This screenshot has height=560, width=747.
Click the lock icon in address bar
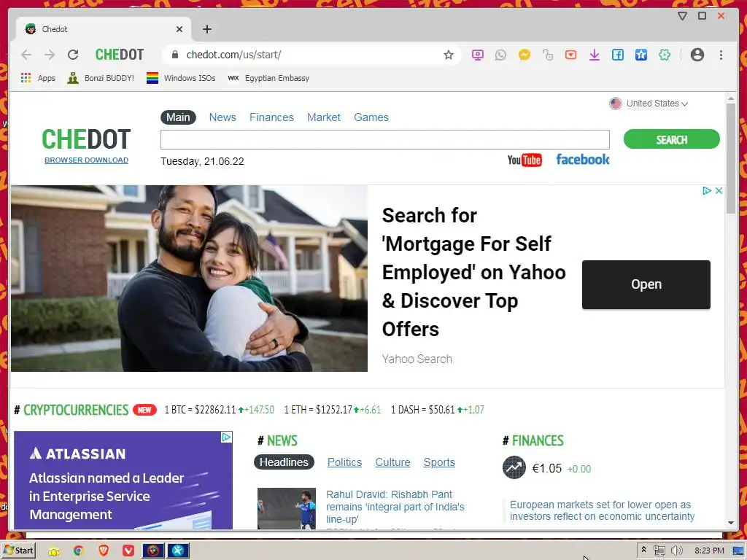pos(175,55)
